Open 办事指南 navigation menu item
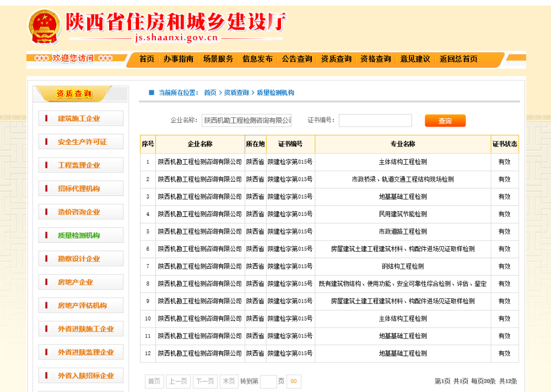The width and height of the screenshot is (551, 392). pyautogui.click(x=178, y=59)
